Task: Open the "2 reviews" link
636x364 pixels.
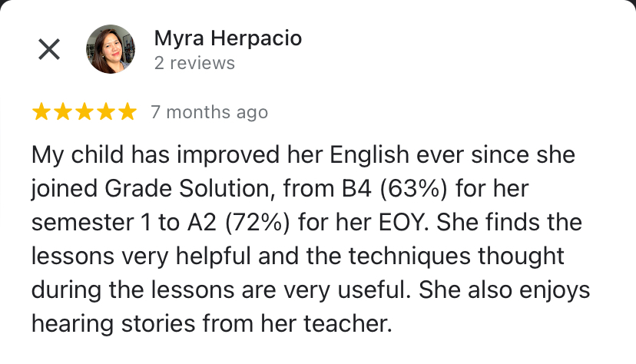Action: 194,62
